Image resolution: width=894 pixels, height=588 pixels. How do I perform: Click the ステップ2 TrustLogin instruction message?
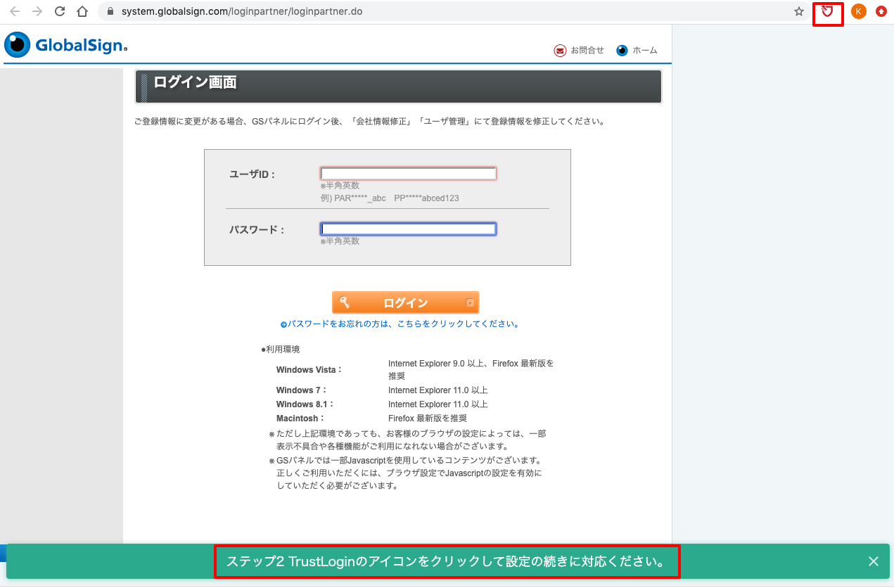click(447, 562)
